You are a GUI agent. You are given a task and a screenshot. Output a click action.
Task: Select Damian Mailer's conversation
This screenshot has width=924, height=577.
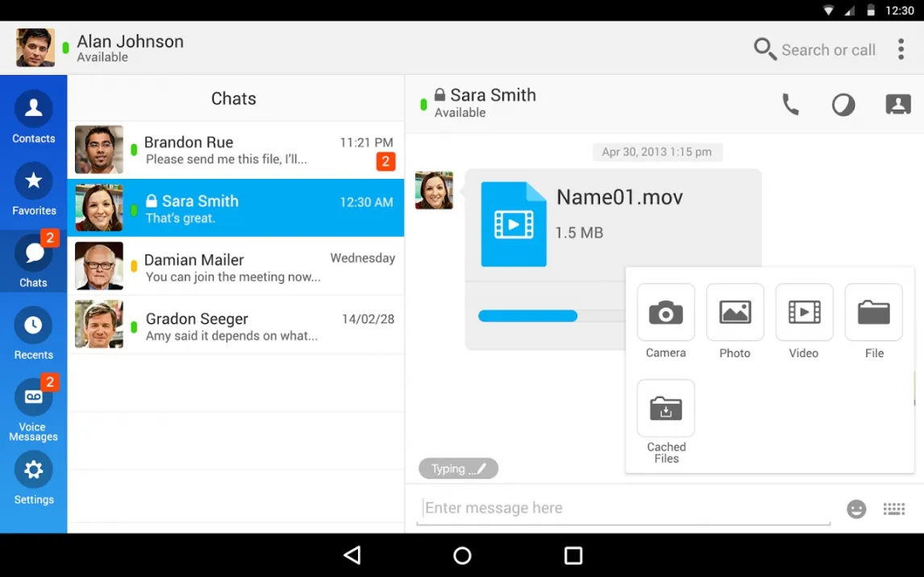tap(235, 266)
